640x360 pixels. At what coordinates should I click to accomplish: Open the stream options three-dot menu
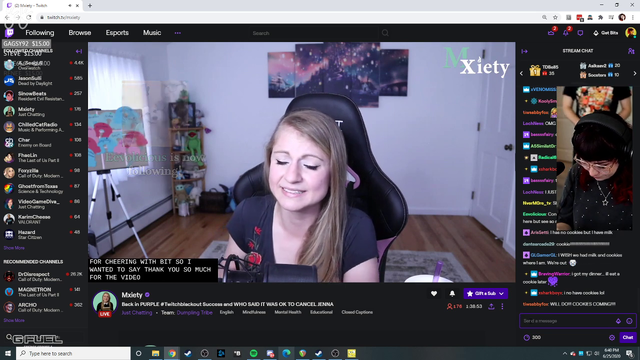(502, 307)
